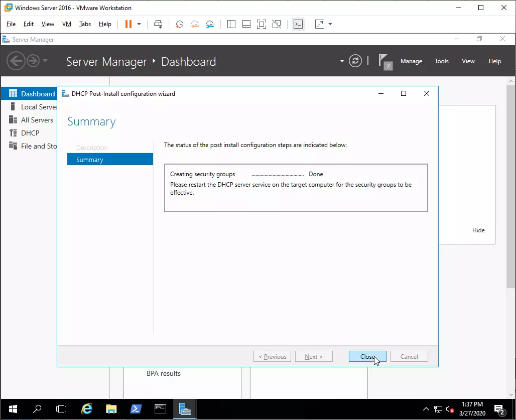Open the Tabs menu
Image resolution: width=516 pixels, height=420 pixels.
[x=85, y=24]
